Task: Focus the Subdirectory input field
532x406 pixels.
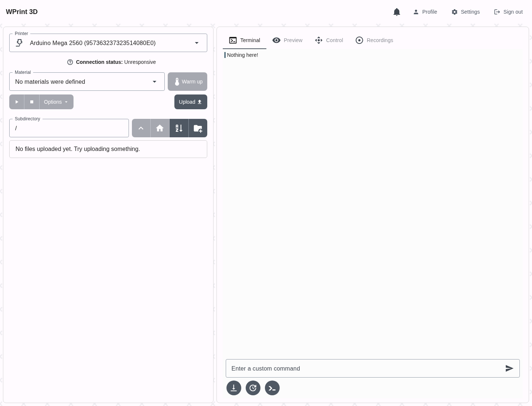Action: tap(69, 128)
